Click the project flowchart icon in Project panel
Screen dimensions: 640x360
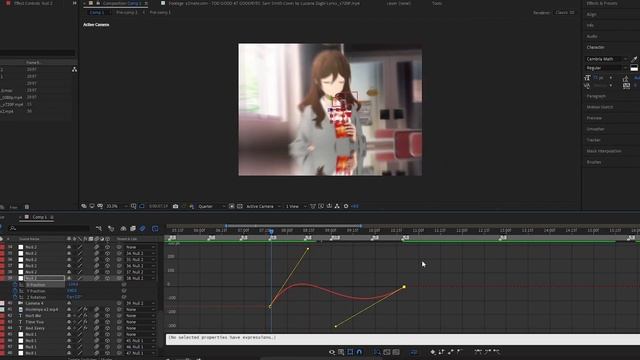74,70
